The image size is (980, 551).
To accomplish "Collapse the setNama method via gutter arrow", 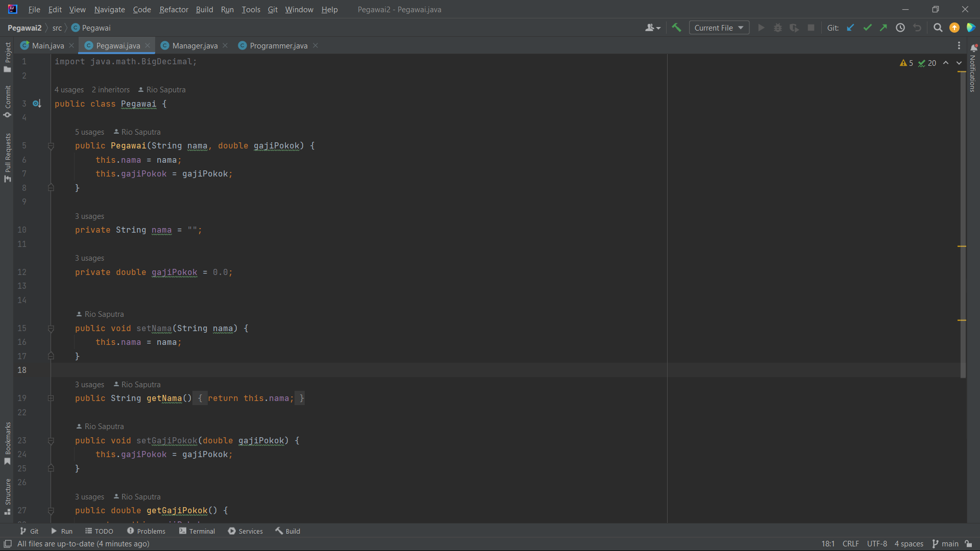I will (x=51, y=329).
